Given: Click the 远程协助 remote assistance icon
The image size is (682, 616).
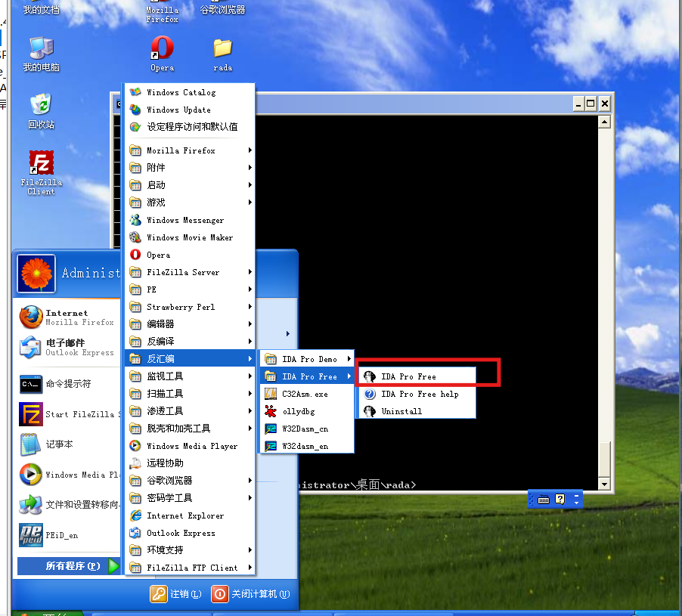Looking at the screenshot, I should point(135,463).
